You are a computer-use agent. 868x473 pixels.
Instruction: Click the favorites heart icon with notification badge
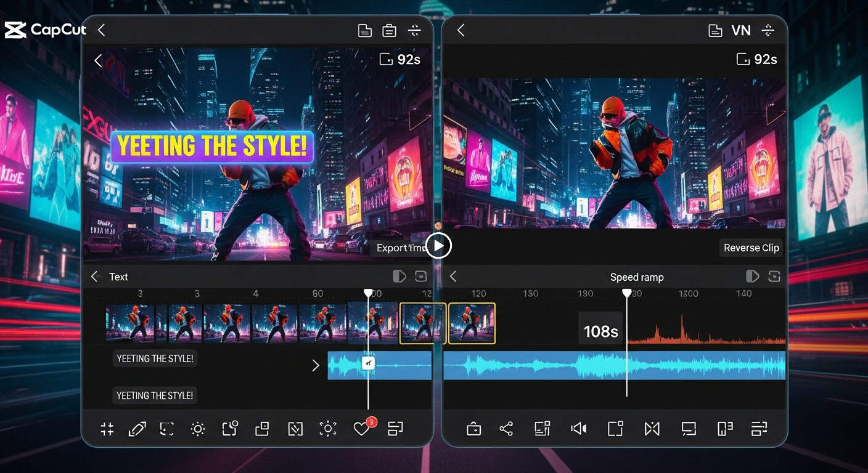(362, 429)
